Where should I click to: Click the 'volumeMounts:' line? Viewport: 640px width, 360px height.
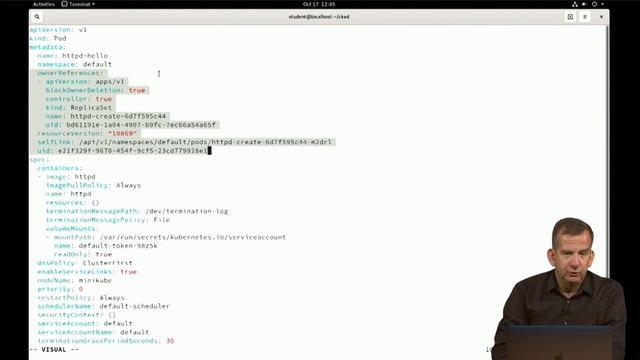tap(72, 229)
